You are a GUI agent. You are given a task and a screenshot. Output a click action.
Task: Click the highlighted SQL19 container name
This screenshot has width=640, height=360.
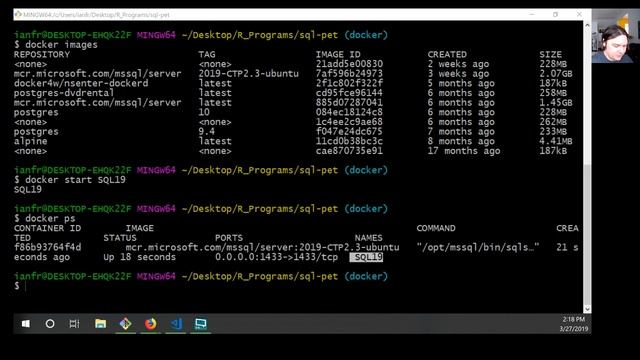(366, 257)
